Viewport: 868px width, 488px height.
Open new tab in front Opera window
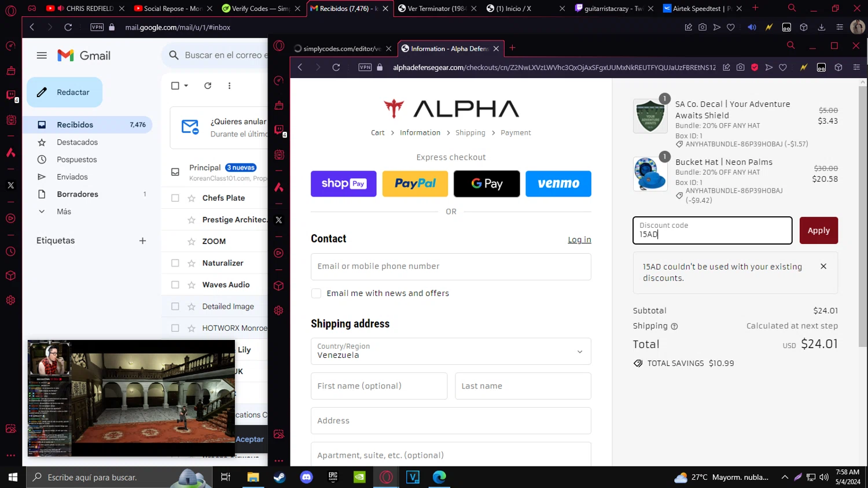coord(512,48)
